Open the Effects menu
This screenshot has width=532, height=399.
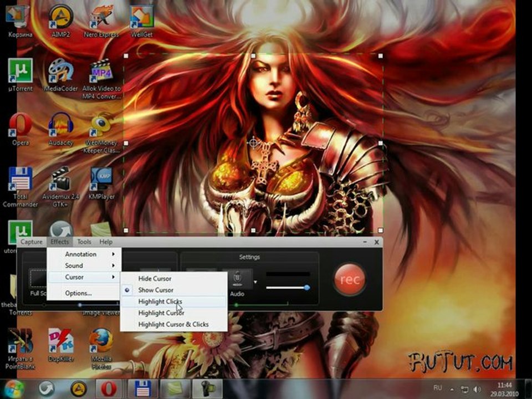pyautogui.click(x=60, y=242)
